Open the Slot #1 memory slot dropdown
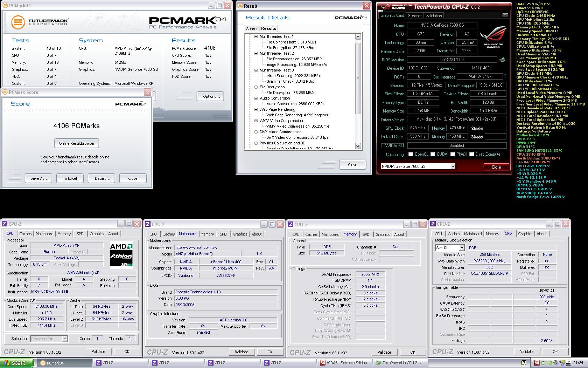Image resolution: width=588 pixels, height=368 pixels. pyautogui.click(x=461, y=248)
